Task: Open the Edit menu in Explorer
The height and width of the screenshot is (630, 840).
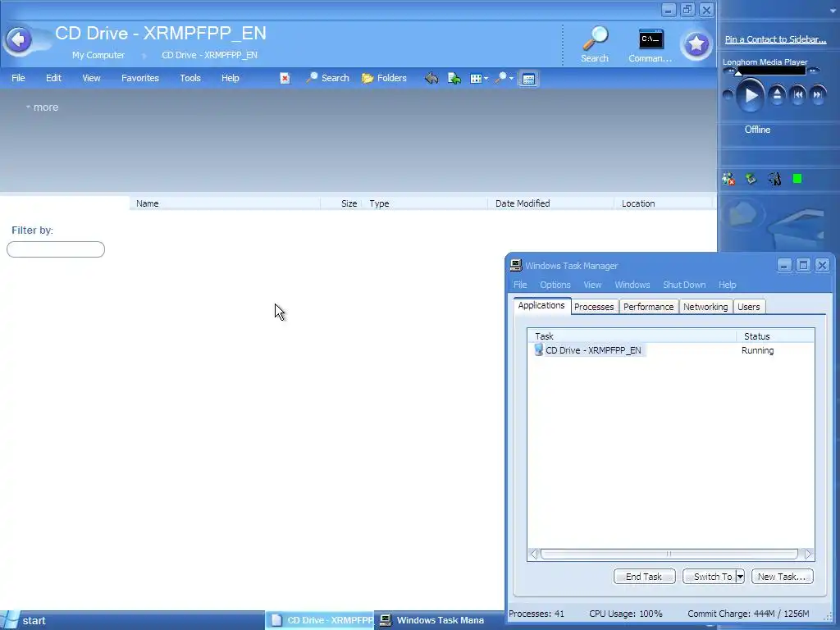Action: [x=53, y=78]
